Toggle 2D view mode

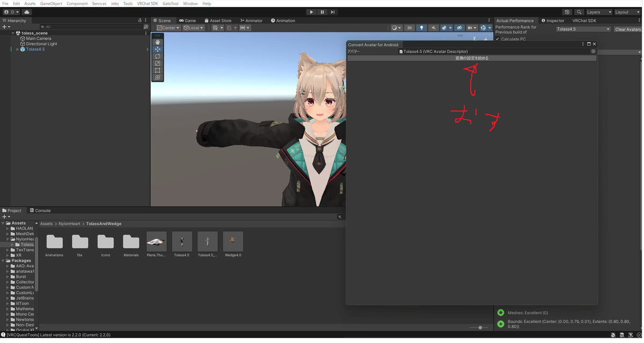(409, 28)
